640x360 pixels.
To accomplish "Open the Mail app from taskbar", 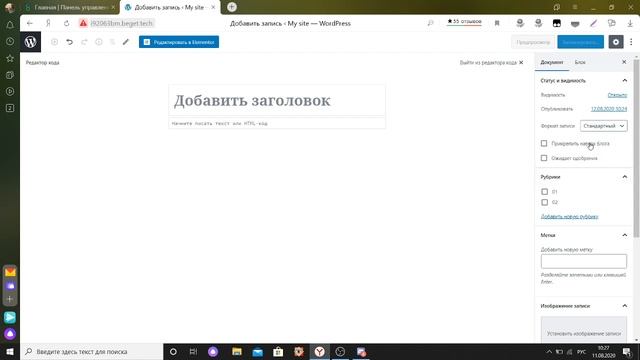I will [x=258, y=351].
